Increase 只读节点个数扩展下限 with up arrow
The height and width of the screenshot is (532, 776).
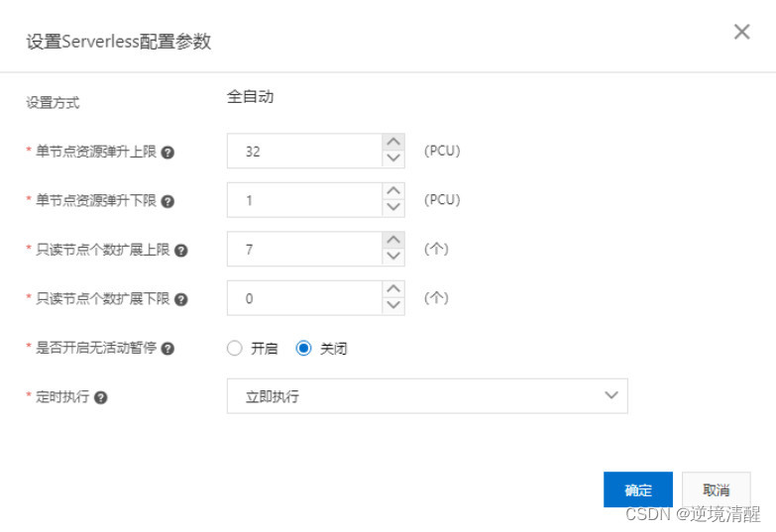click(393, 289)
